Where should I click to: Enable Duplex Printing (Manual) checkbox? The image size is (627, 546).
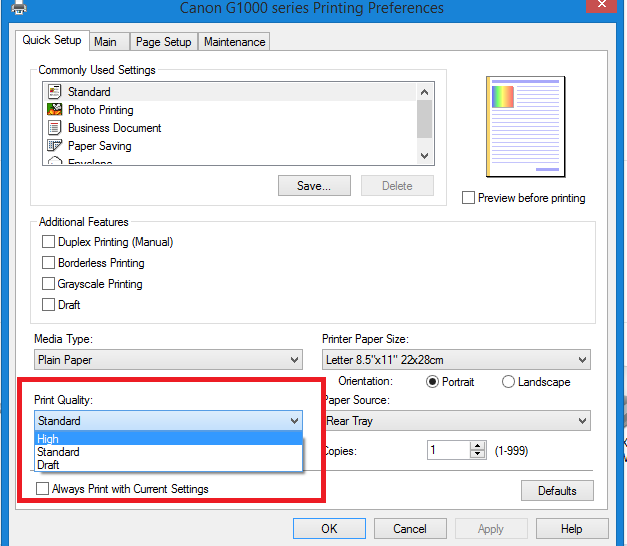[x=48, y=242]
